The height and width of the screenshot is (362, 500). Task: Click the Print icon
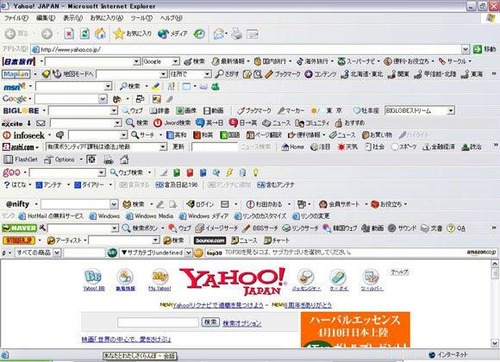237,34
